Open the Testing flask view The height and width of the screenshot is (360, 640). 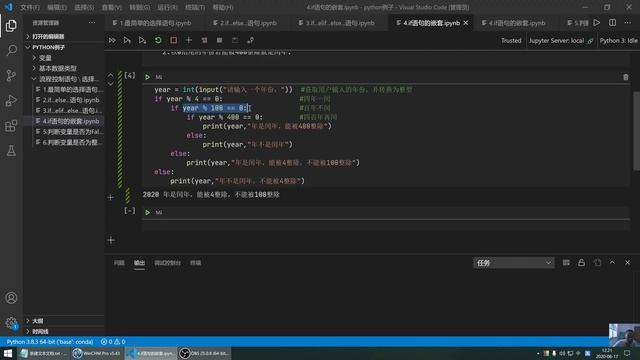11,151
